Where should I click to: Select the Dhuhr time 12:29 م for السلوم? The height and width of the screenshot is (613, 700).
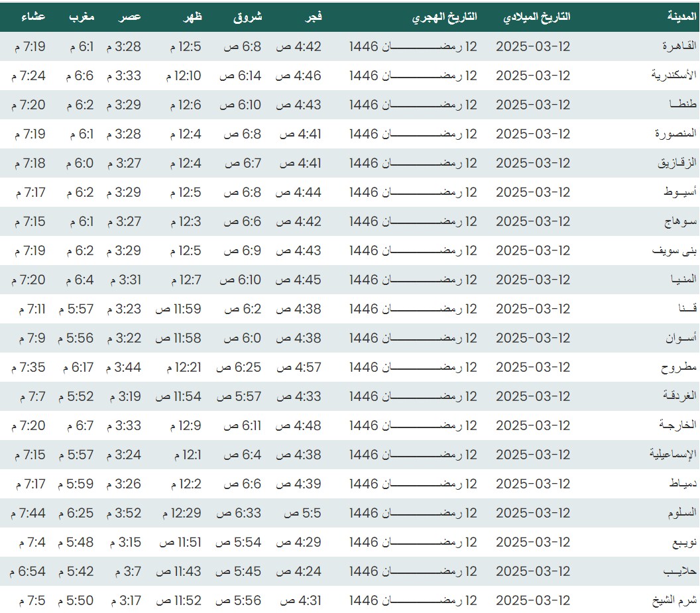pos(176,513)
